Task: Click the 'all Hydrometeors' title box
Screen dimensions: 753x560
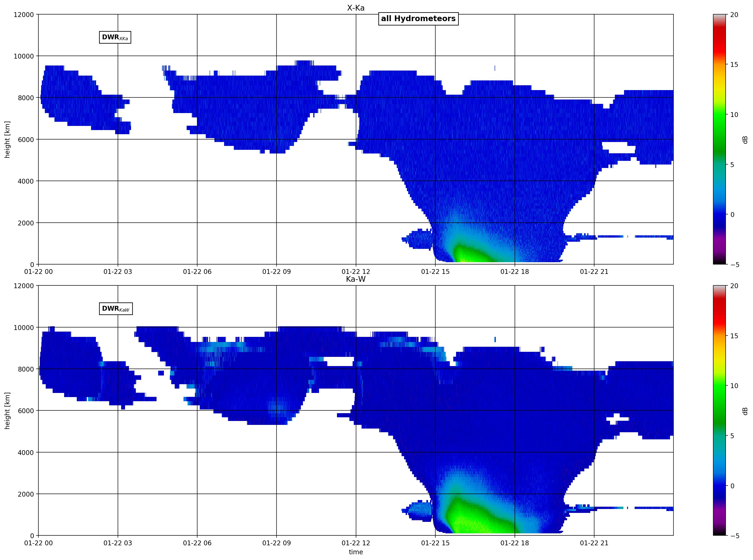Action: pos(418,19)
